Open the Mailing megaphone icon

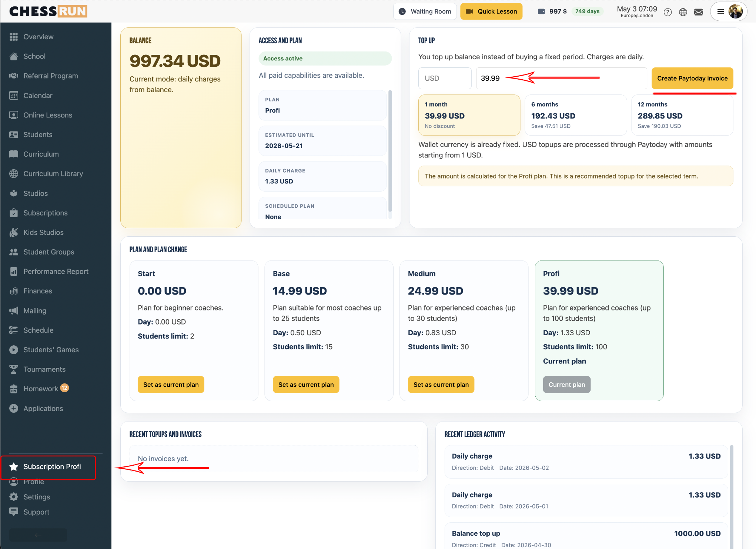[14, 311]
